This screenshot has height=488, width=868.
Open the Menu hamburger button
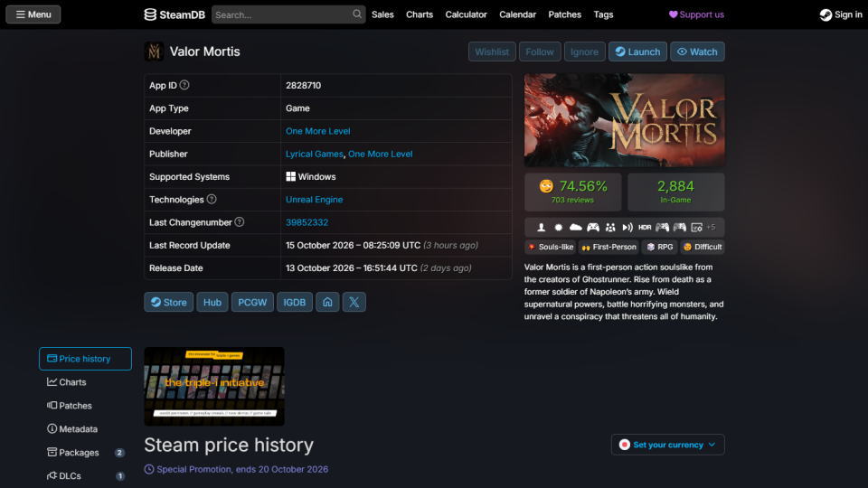pos(33,14)
